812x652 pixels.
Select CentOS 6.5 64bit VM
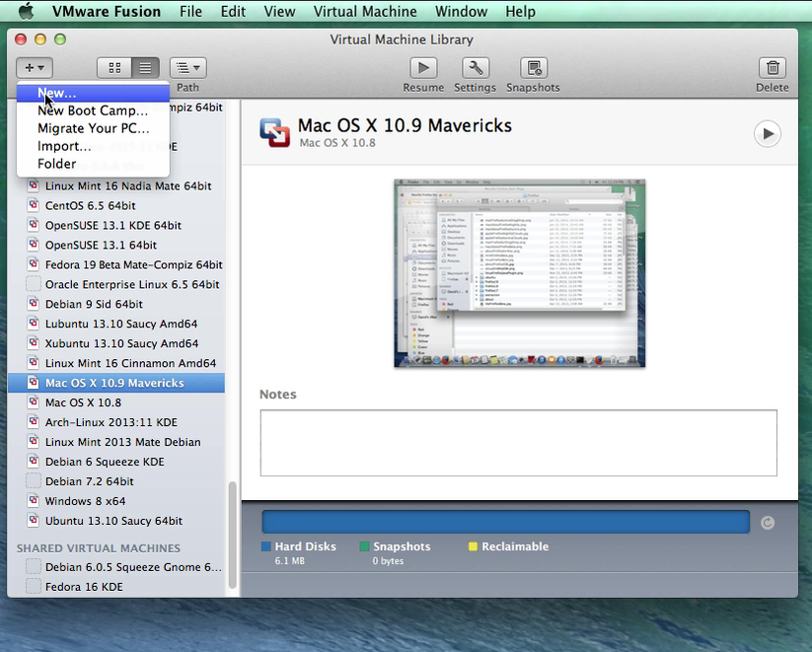(116, 205)
